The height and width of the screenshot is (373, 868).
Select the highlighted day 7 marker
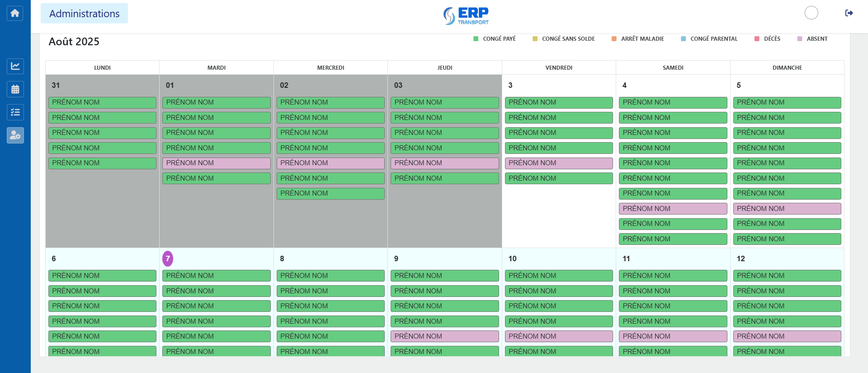pos(168,258)
